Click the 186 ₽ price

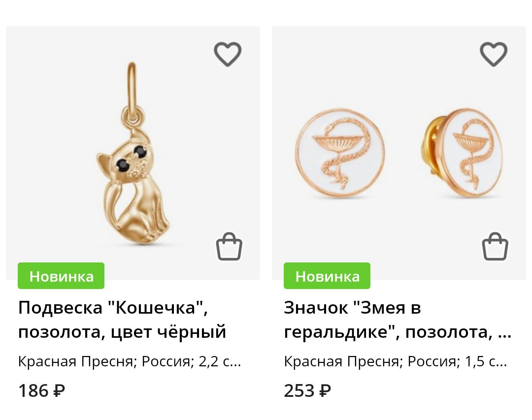coord(41,390)
